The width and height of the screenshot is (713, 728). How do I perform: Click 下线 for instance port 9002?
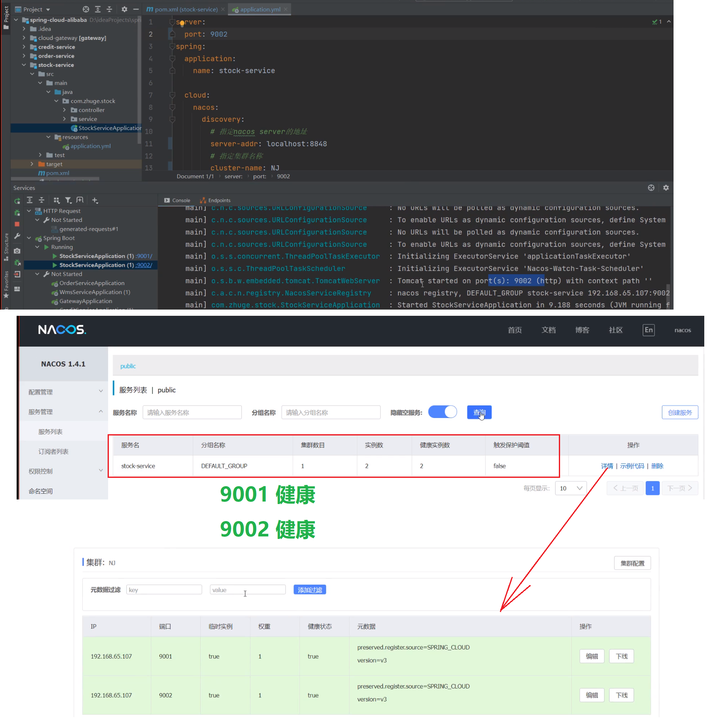[x=622, y=695]
